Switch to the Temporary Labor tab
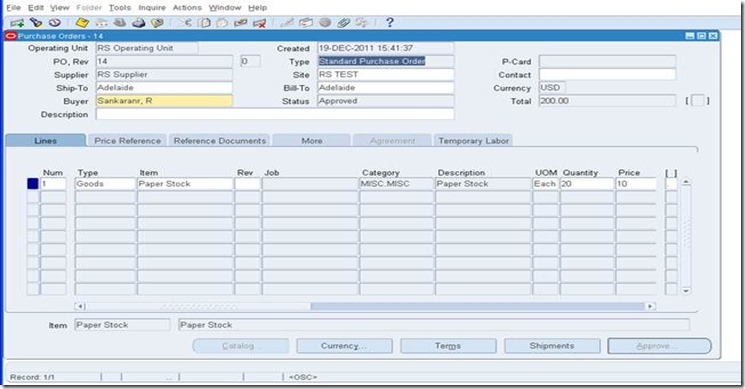The width and height of the screenshot is (745, 389). [474, 141]
